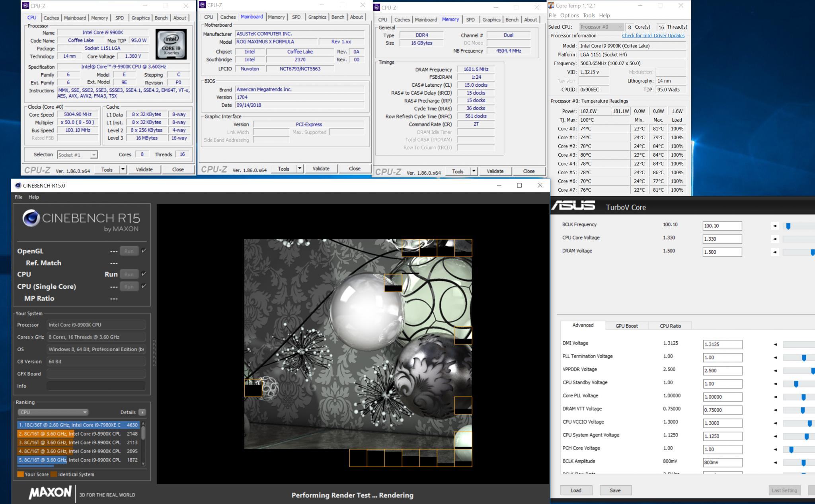Switch to GPU Boost tab in TurboV Core
The image size is (815, 504).
coord(627,326)
